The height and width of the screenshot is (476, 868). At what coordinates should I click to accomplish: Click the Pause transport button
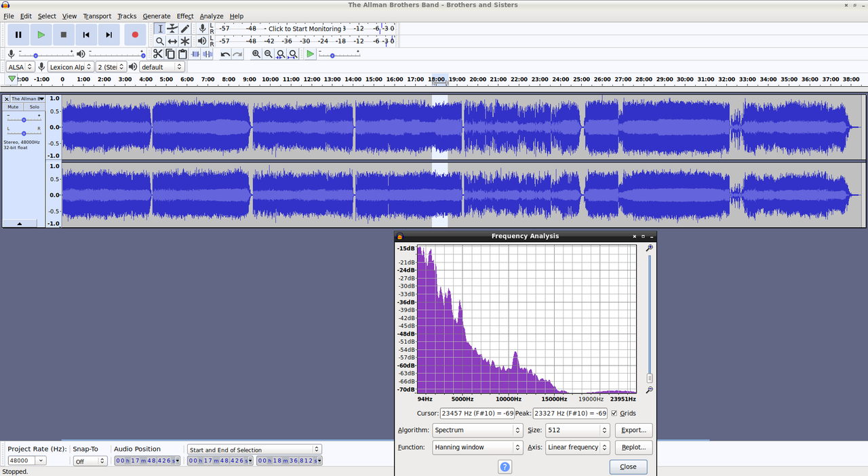click(x=18, y=35)
